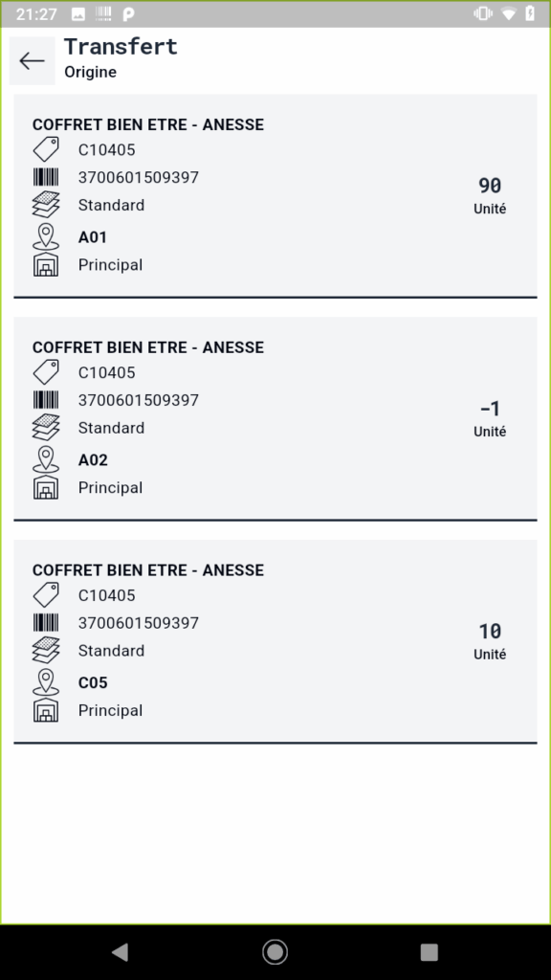The width and height of the screenshot is (551, 980).
Task: Tap the Android recent apps square
Action: pyautogui.click(x=430, y=952)
